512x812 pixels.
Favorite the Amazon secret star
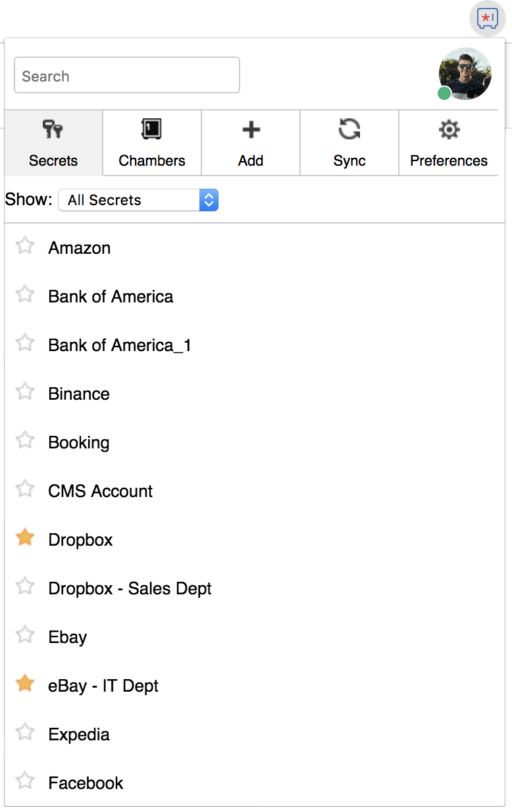click(x=25, y=246)
